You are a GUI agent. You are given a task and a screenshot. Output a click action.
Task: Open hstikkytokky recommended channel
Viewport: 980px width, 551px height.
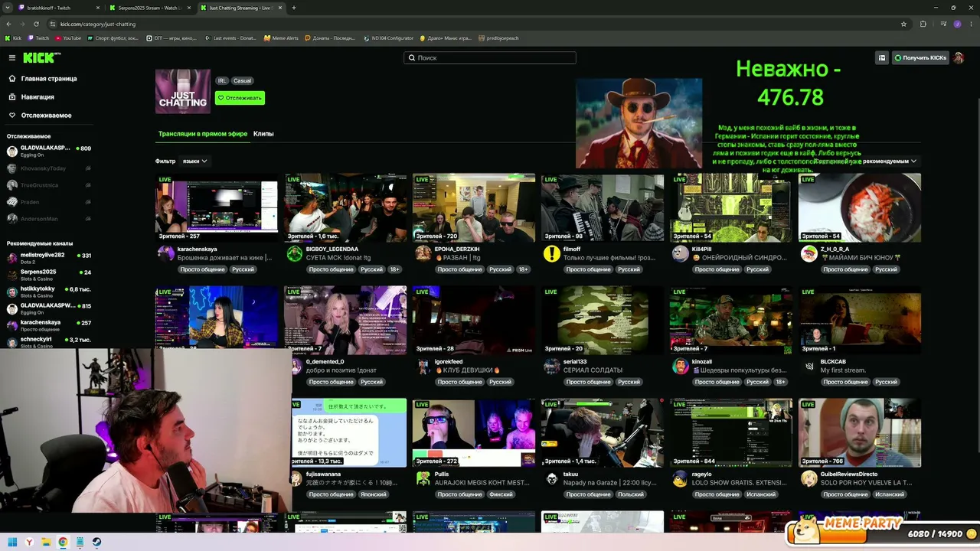coord(48,292)
